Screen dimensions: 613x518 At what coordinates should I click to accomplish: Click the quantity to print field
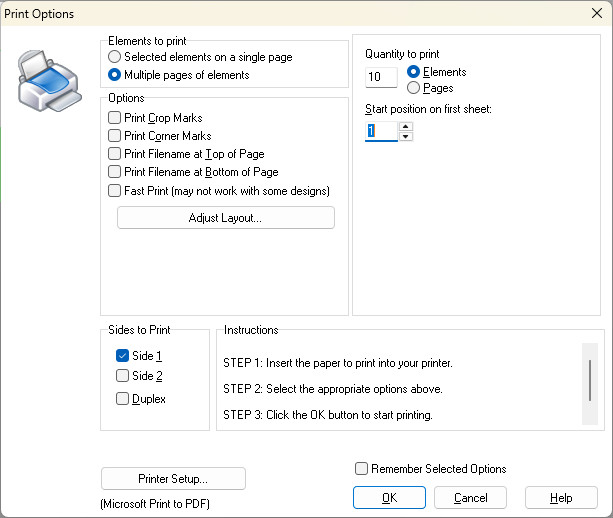click(381, 77)
